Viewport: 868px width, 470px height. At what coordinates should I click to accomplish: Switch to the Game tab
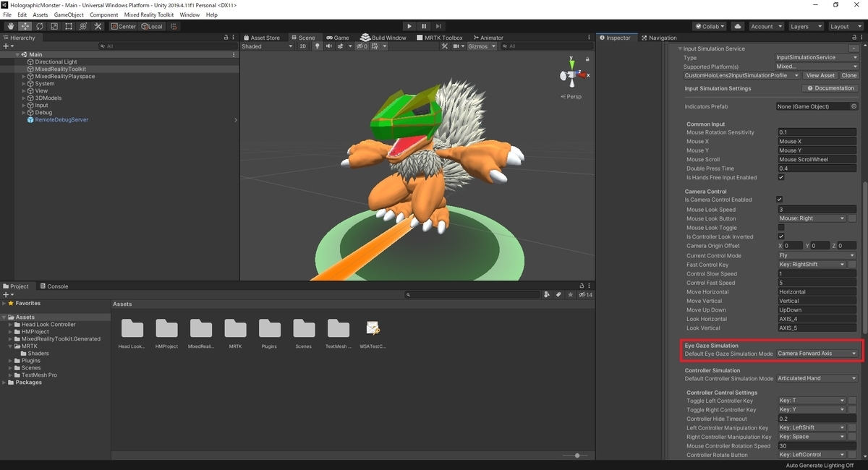pyautogui.click(x=337, y=38)
